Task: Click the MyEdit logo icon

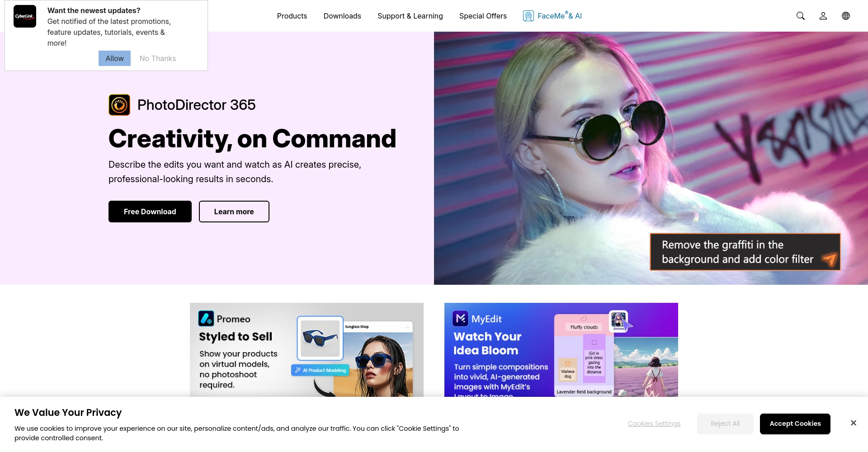Action: pos(461,319)
